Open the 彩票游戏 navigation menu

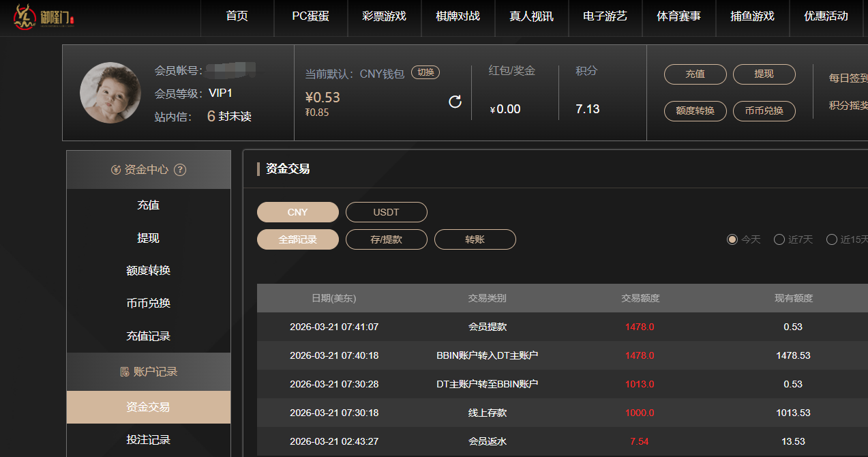coord(384,16)
